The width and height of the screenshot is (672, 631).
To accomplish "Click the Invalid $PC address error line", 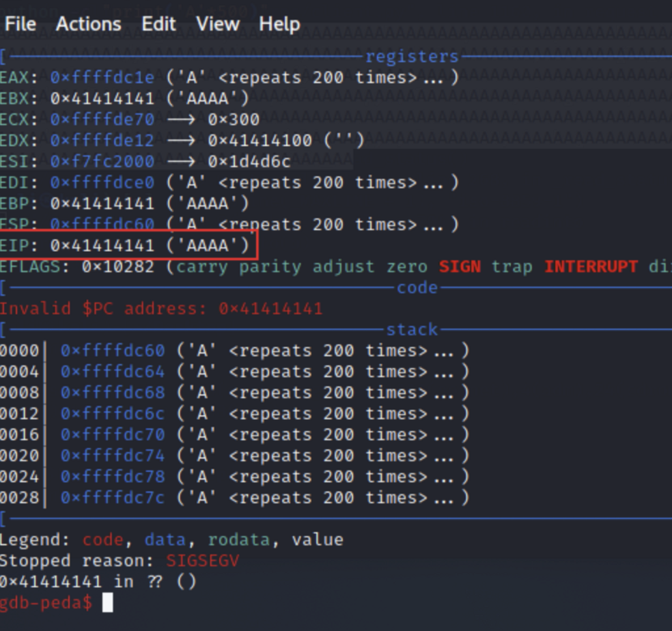I will tap(161, 309).
